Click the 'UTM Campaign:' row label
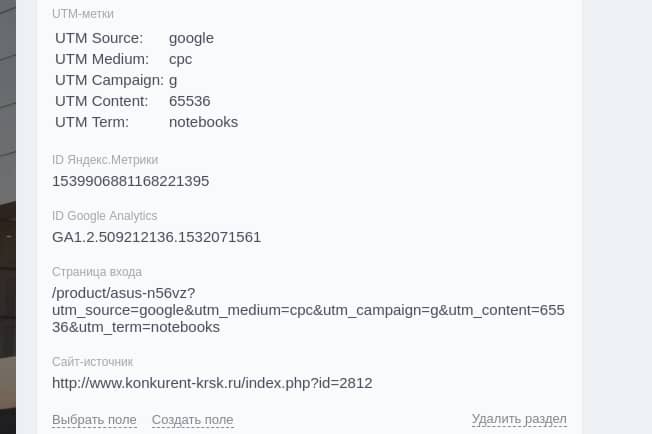The image size is (652, 434). coord(109,80)
